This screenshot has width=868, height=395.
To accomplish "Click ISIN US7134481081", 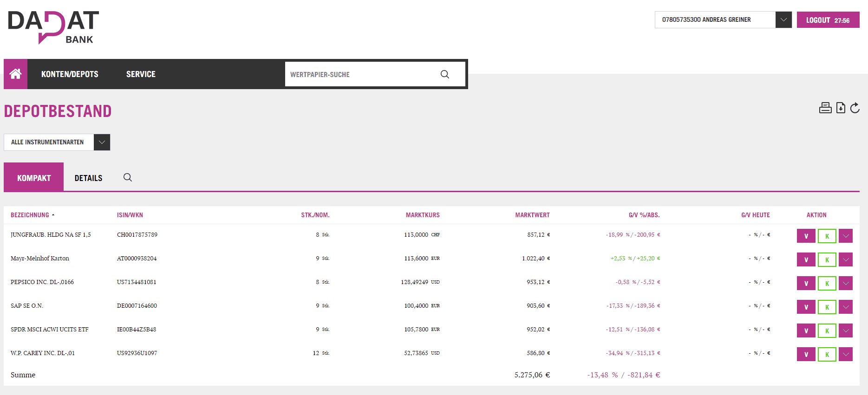I will point(137,282).
